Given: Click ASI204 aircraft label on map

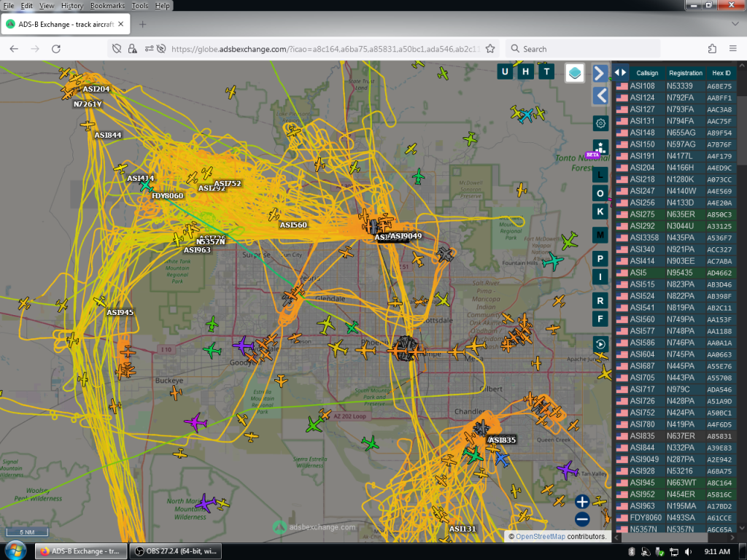Looking at the screenshot, I should 96,89.
